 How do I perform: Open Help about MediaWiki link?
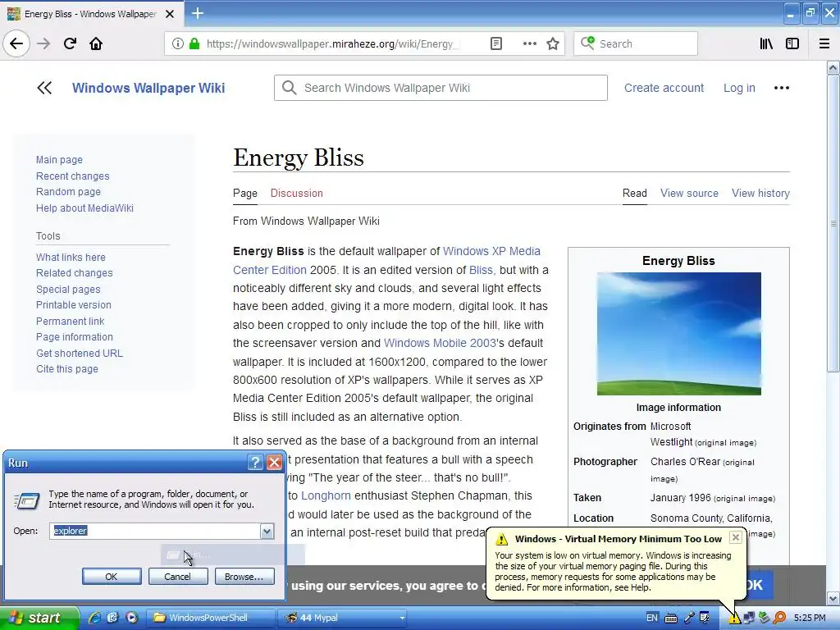[84, 208]
